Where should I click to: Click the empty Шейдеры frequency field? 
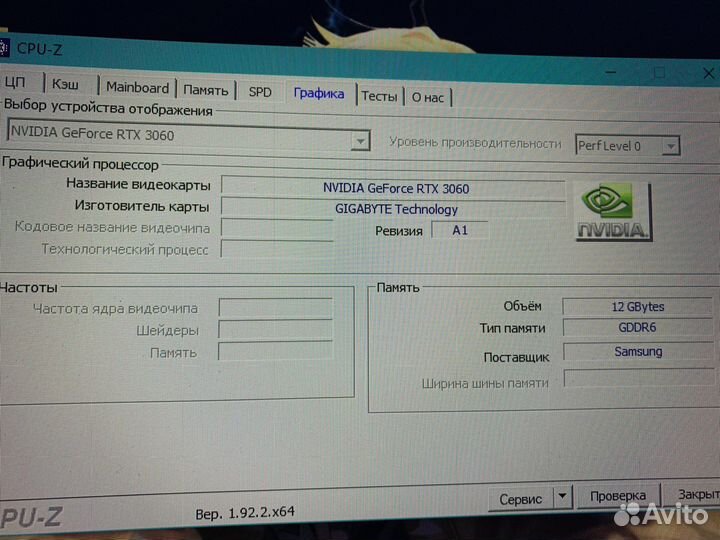(x=276, y=330)
